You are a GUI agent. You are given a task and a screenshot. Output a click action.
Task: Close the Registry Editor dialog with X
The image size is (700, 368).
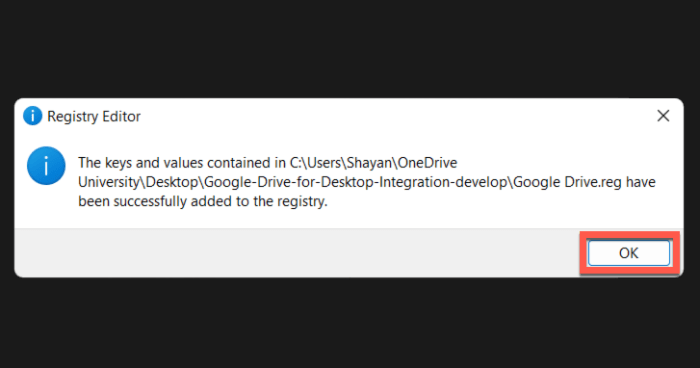tap(663, 116)
